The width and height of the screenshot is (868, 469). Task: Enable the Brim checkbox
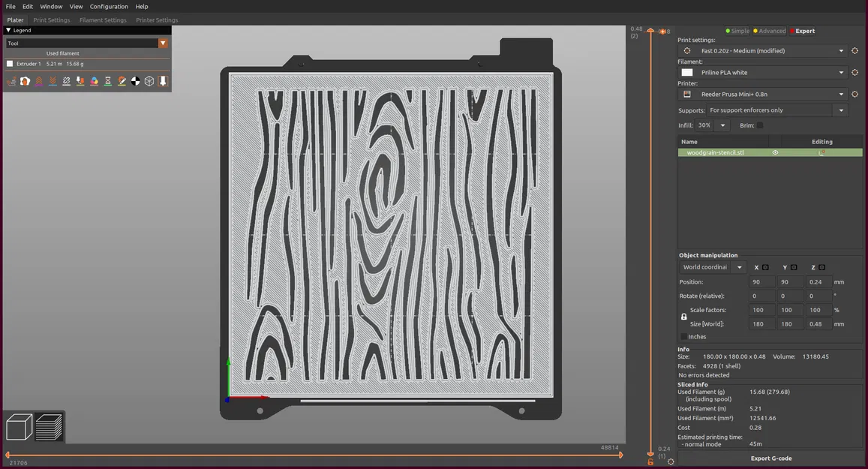[760, 125]
